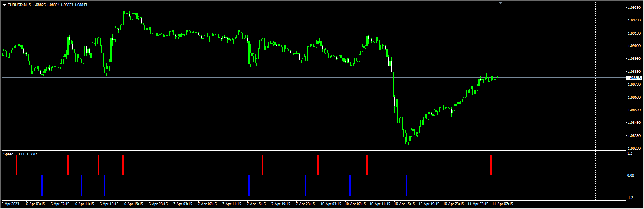Viewport: 644px width, 209px height.
Task: Click the 6 Apr 15:15 time label
Action: [x=109, y=204]
